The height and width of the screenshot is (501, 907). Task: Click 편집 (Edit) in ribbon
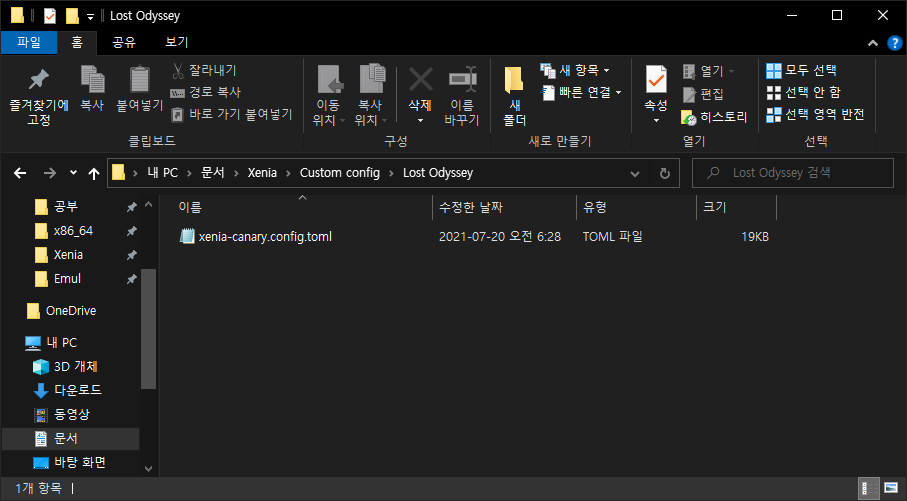point(703,94)
